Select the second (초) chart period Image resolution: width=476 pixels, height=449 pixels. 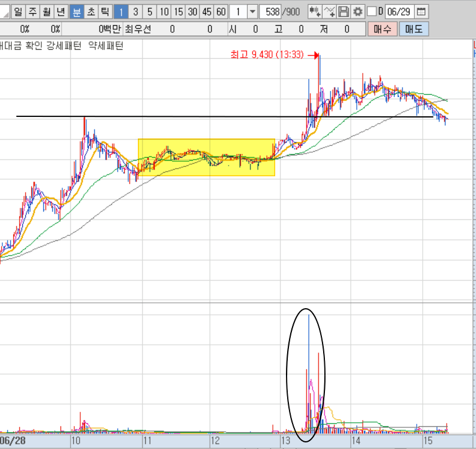point(91,12)
